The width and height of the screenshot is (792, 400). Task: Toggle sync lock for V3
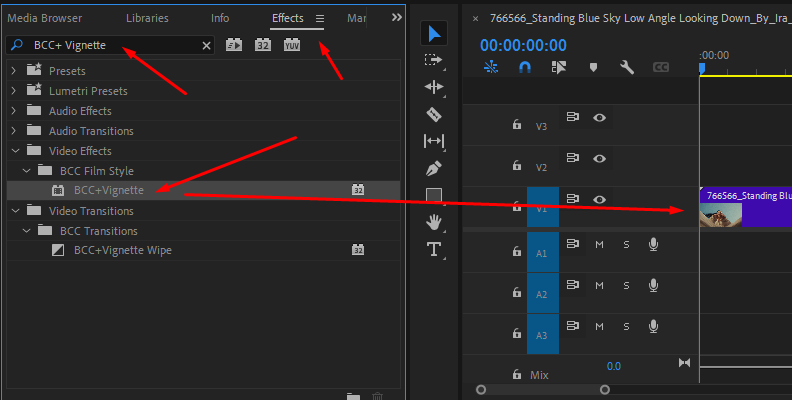coord(572,117)
